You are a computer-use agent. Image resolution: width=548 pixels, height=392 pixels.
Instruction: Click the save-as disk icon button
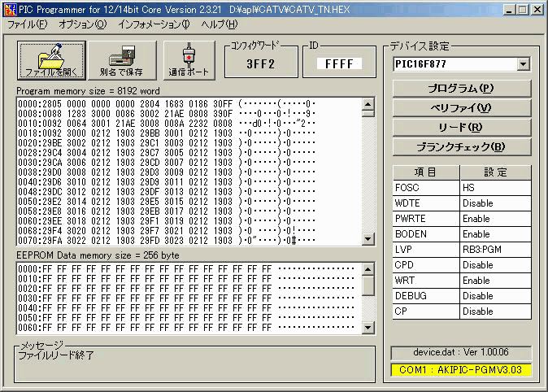pyautogui.click(x=121, y=60)
